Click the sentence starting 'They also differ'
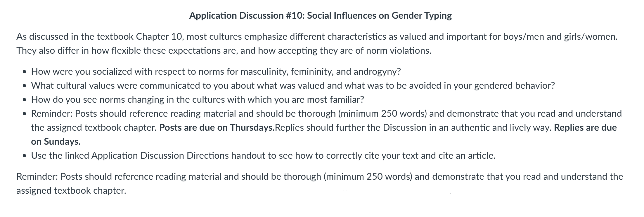The image size is (644, 217). [x=224, y=51]
